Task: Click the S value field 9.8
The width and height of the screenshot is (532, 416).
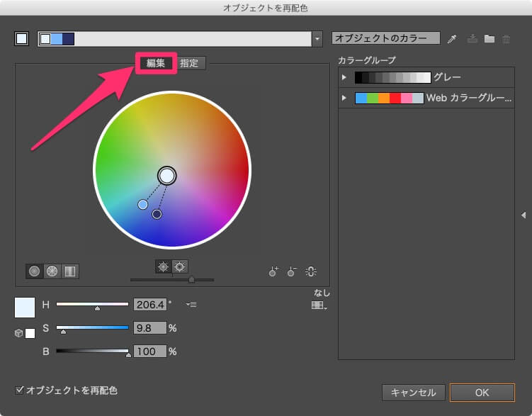Action: pyautogui.click(x=150, y=328)
